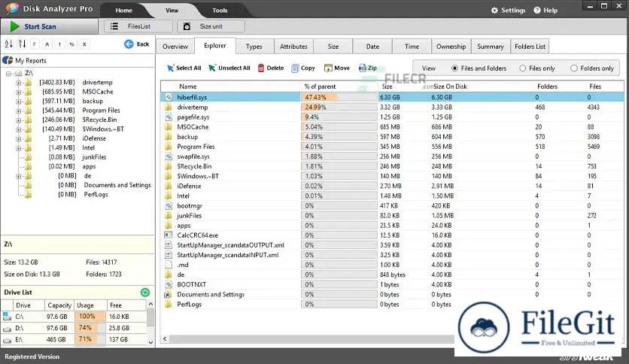Click the Capacity column header in Drive List
Image resolution: width=629 pixels, height=364 pixels.
59,305
